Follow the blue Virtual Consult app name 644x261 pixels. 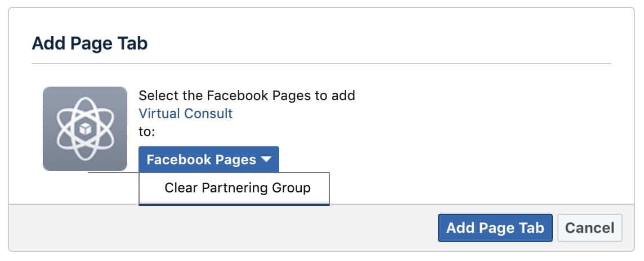pos(186,113)
